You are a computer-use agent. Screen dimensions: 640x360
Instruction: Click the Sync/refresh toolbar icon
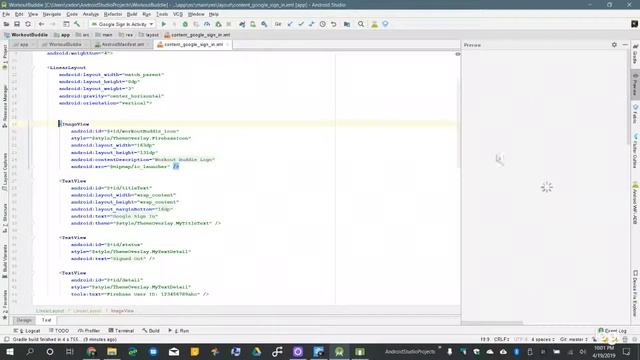(x=28, y=24)
